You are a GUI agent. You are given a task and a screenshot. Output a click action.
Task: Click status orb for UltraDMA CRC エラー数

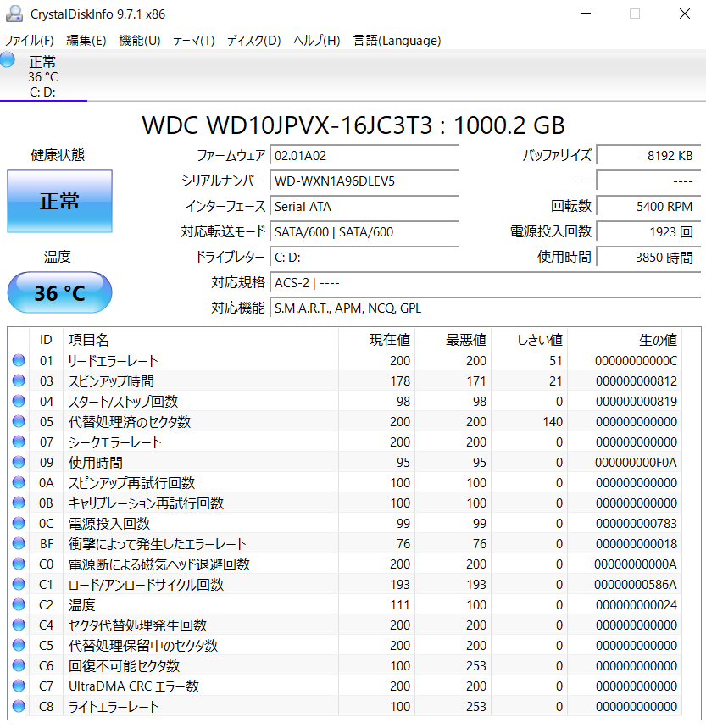tap(19, 686)
